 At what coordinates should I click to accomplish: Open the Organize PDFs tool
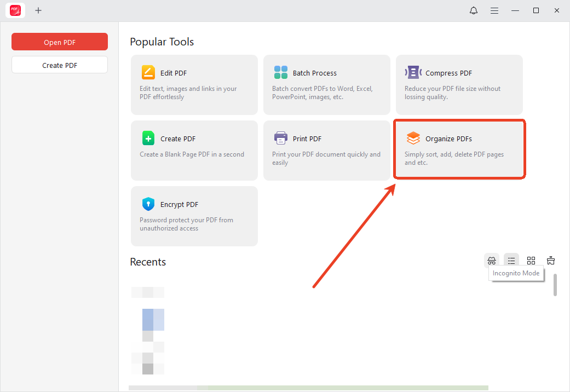click(459, 149)
